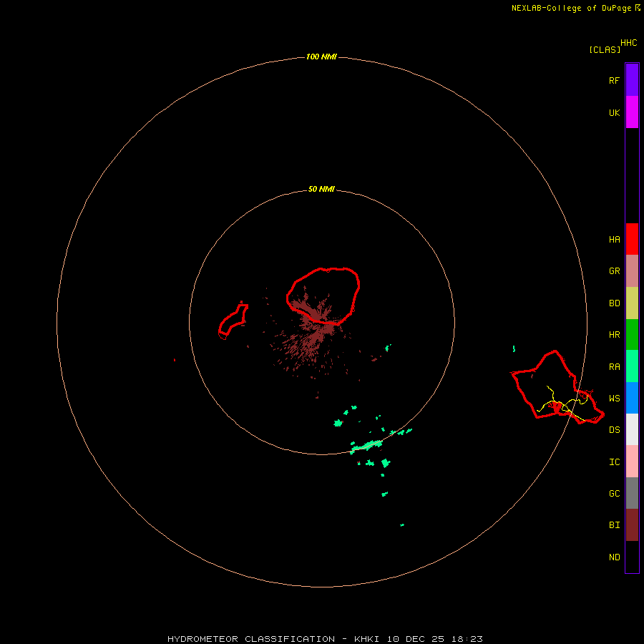Click the RA light green legend swatch
Viewport: 644px width, 644px height.
click(x=632, y=366)
